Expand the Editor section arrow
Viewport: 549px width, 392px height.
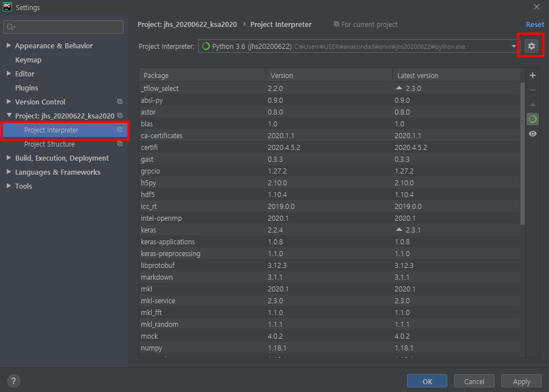9,73
